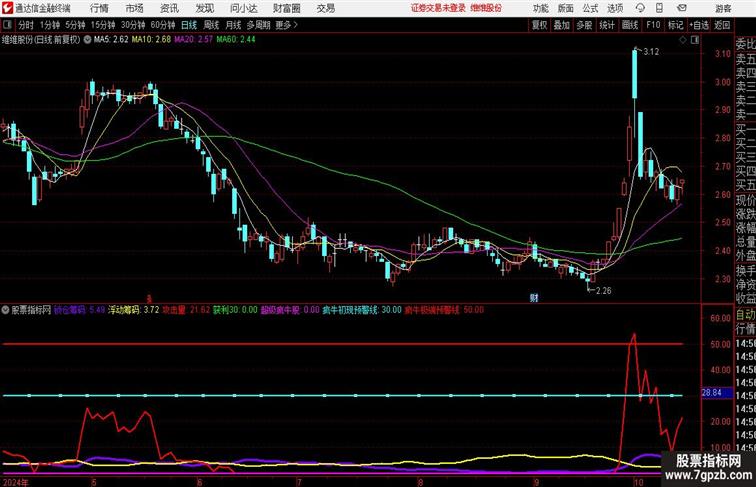Click the 疯牛极端预警线 50.00 label

[445, 310]
